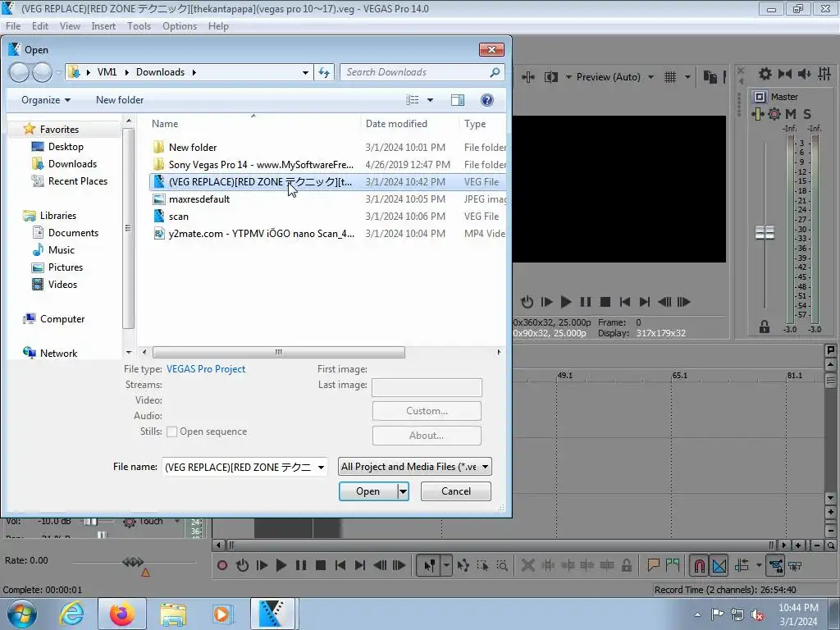Screen dimensions: 840x630
Task: Click Play From Start in the timeline transport
Action: pyautogui.click(x=262, y=565)
